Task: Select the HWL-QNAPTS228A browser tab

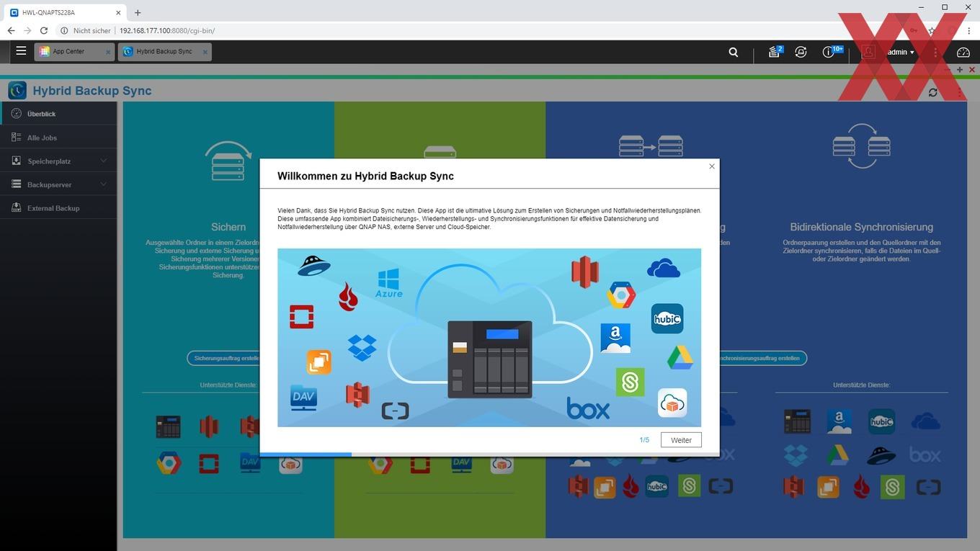Action: click(x=65, y=12)
